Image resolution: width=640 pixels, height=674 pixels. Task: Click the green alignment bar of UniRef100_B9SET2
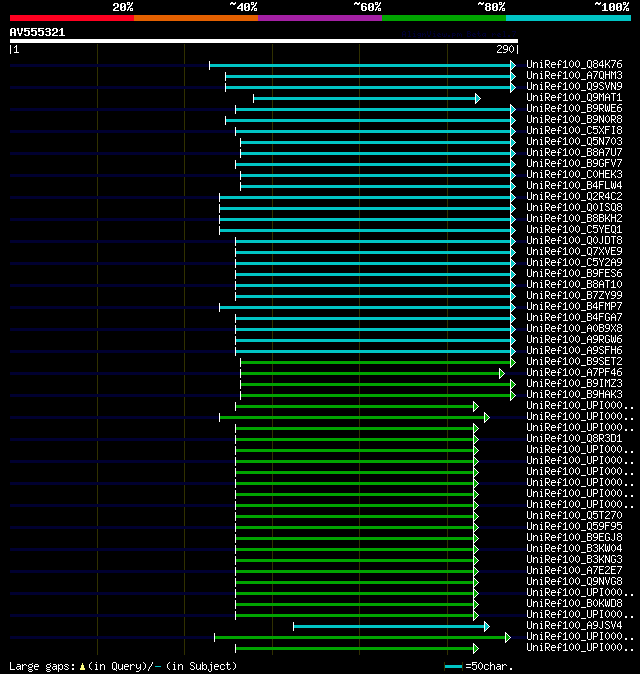378,363
